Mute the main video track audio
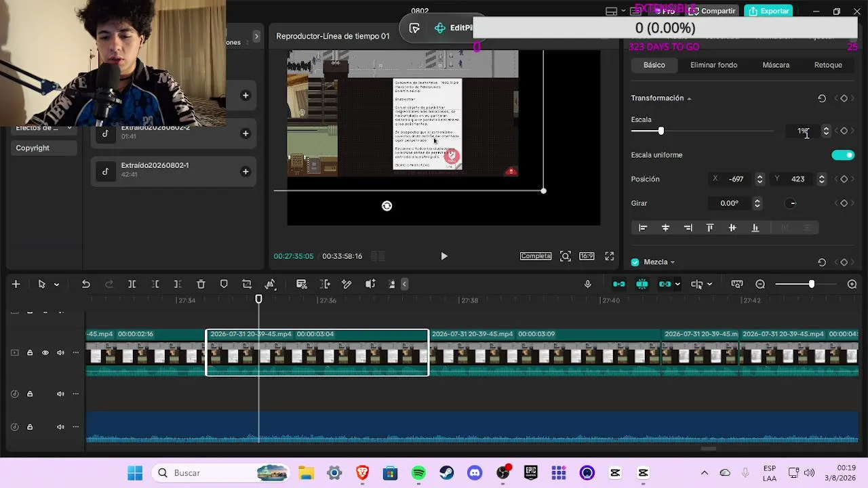The image size is (868, 488). [x=60, y=352]
